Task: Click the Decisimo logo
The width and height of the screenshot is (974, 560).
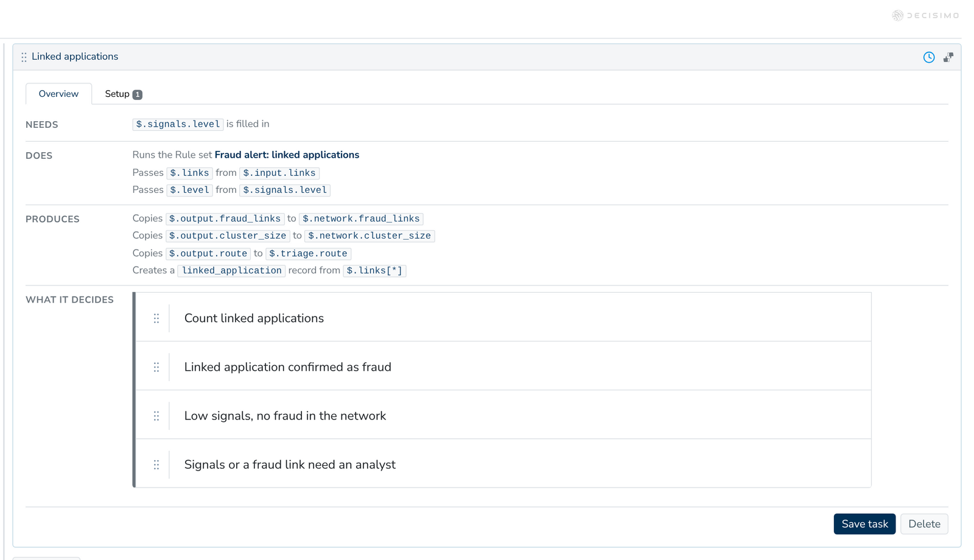Action: pyautogui.click(x=925, y=15)
